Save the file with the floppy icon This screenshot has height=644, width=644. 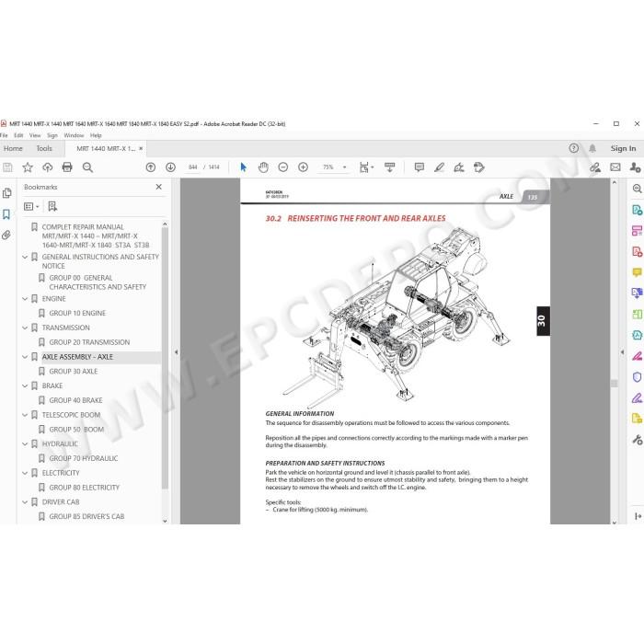(7, 167)
